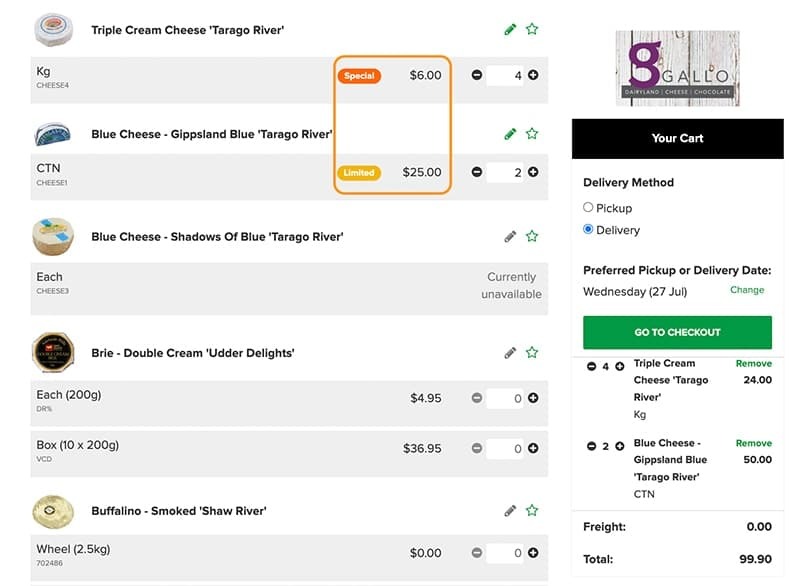Screen dimensions: 800x586
Task: Edit the Triple Cream Cheese product details
Action: click(x=510, y=30)
